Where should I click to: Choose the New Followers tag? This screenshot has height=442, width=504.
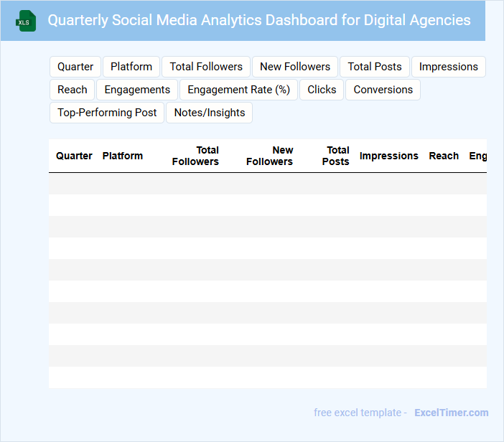tap(295, 67)
